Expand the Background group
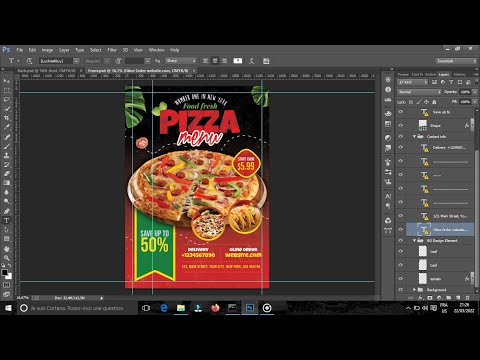 pyautogui.click(x=414, y=290)
